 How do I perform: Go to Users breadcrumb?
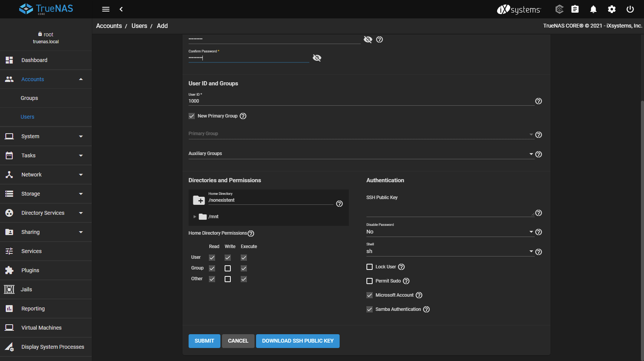pos(139,26)
